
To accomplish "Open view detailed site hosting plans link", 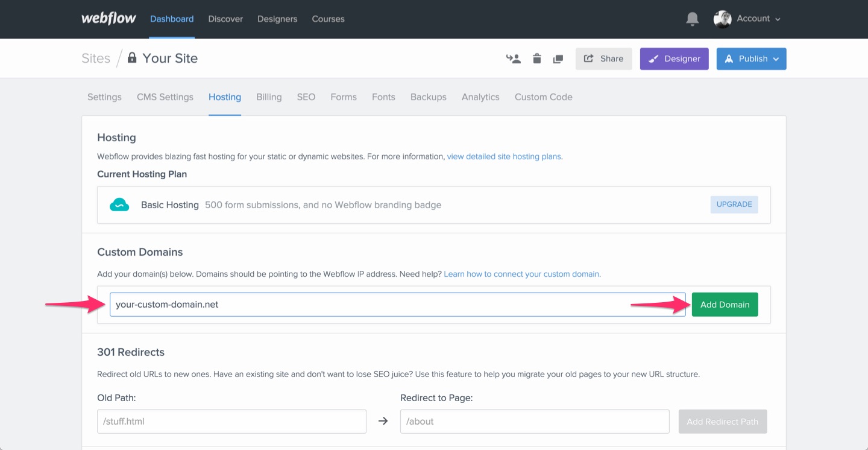I will pyautogui.click(x=504, y=156).
